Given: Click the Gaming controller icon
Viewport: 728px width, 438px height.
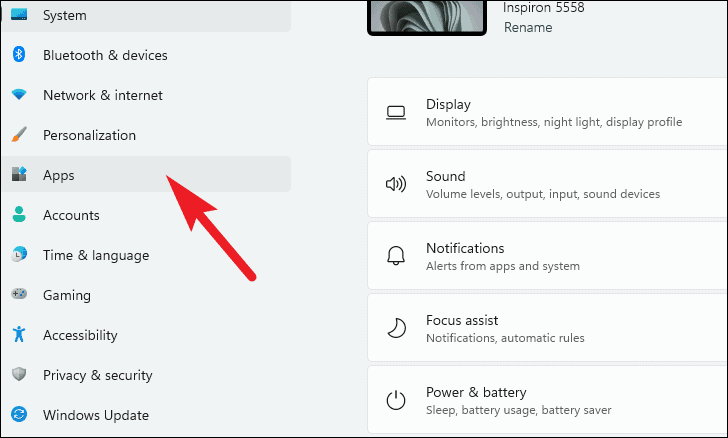Looking at the screenshot, I should [19, 295].
